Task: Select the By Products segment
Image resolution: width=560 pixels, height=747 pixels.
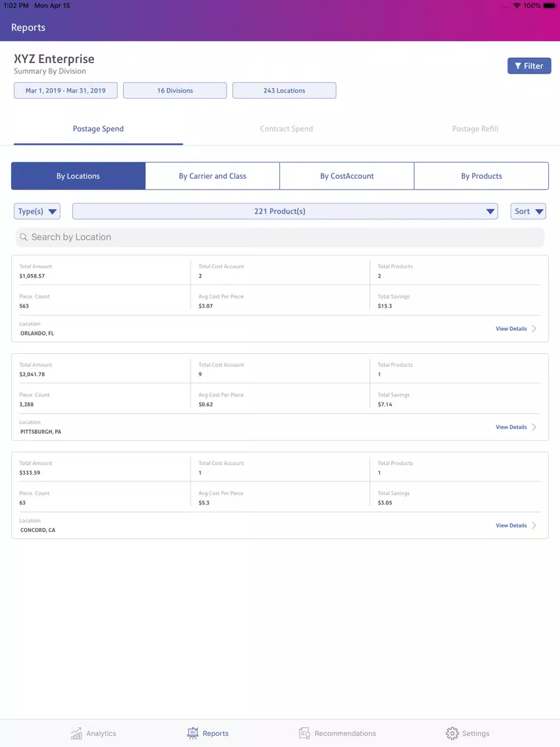Action: 481,176
